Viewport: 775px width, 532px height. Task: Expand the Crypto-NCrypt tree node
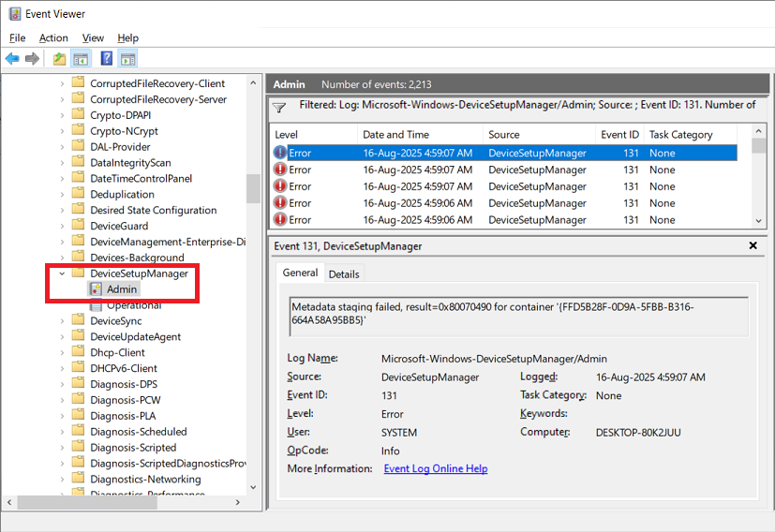tap(63, 131)
